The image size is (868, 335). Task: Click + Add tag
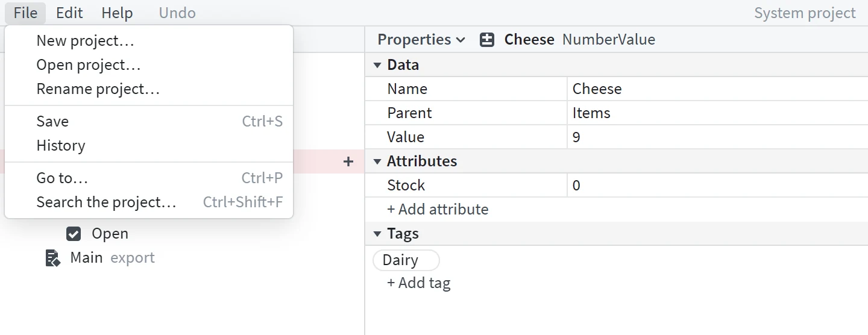pos(418,283)
